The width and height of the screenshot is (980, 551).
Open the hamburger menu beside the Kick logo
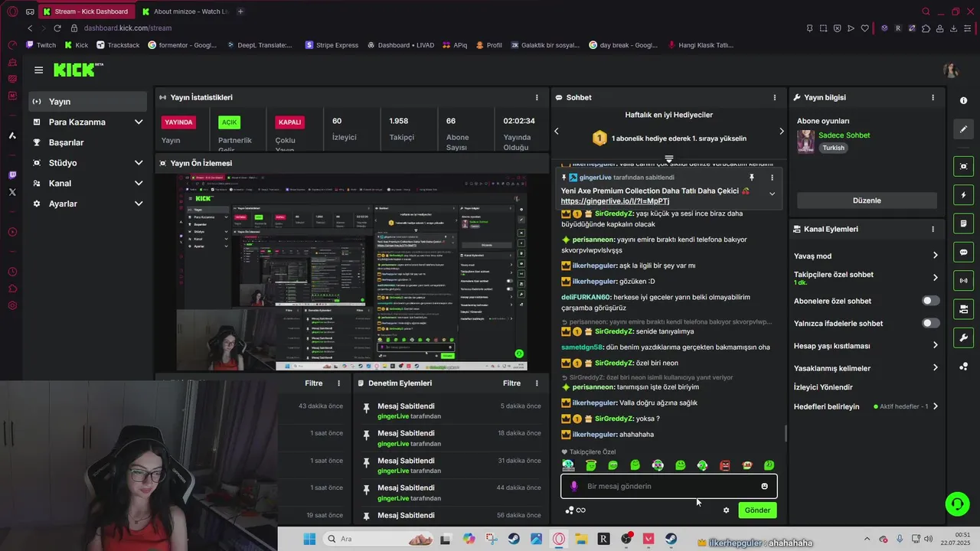pos(38,70)
